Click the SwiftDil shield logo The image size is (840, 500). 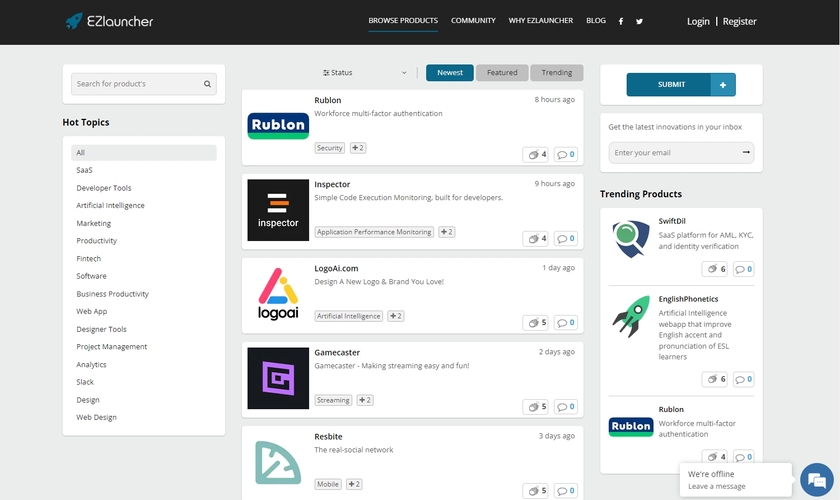click(x=631, y=238)
